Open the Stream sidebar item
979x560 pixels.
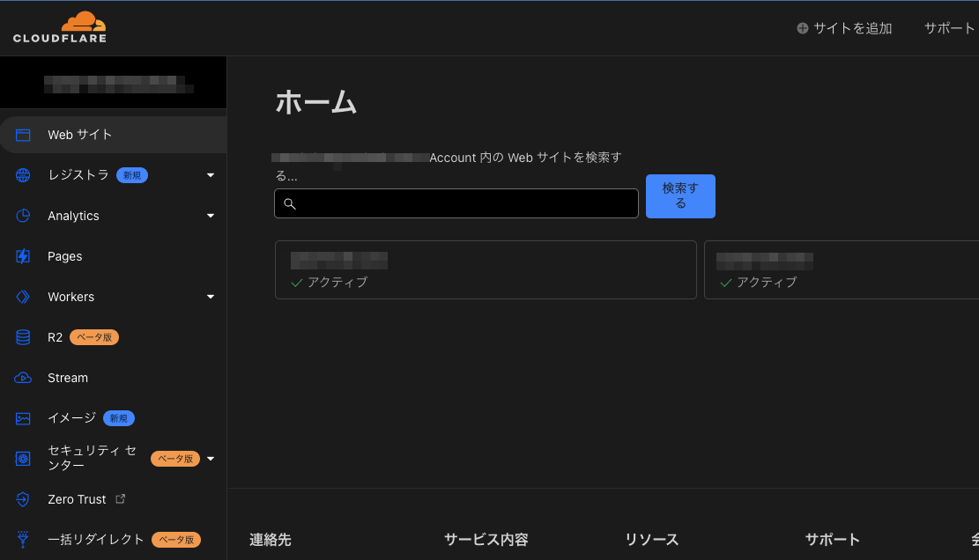point(113,378)
